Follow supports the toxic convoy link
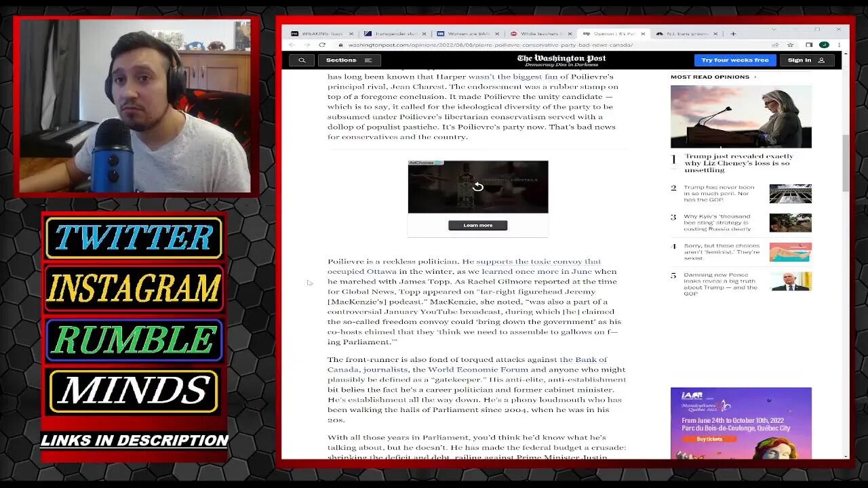The width and height of the screenshot is (868, 488). point(538,261)
